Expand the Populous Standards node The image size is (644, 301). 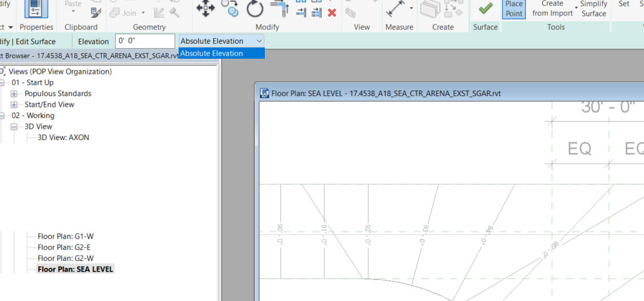(14, 94)
